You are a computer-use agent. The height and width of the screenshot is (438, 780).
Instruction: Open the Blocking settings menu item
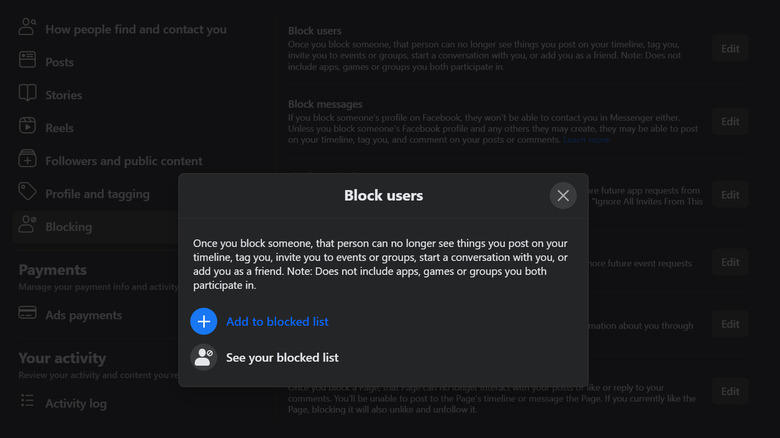[68, 227]
